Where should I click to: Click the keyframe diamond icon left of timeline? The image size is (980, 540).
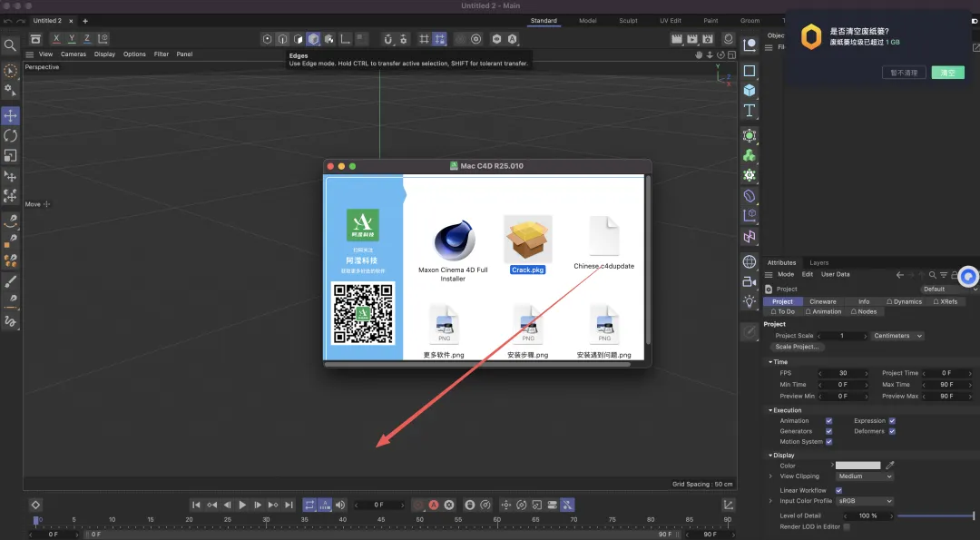point(35,505)
